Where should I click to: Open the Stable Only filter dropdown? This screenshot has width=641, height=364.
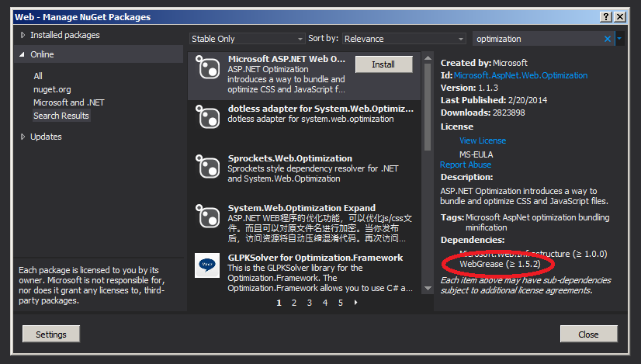point(247,39)
